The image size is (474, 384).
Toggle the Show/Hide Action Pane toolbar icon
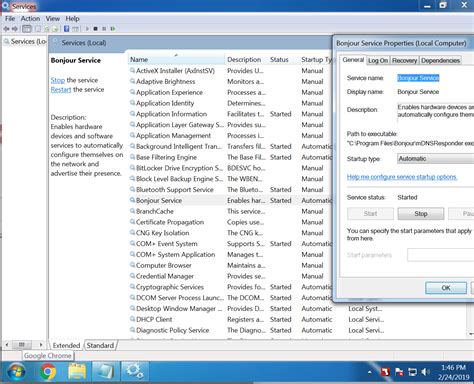tap(76, 29)
